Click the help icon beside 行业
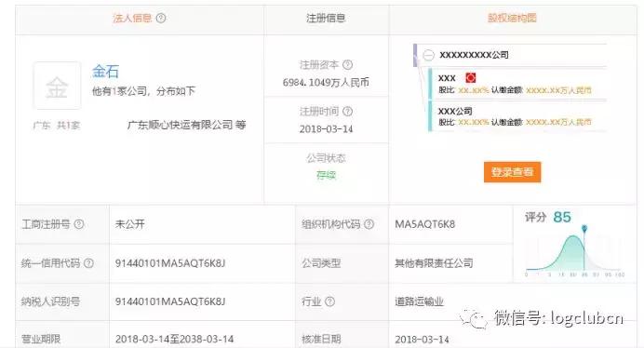 click(x=329, y=301)
